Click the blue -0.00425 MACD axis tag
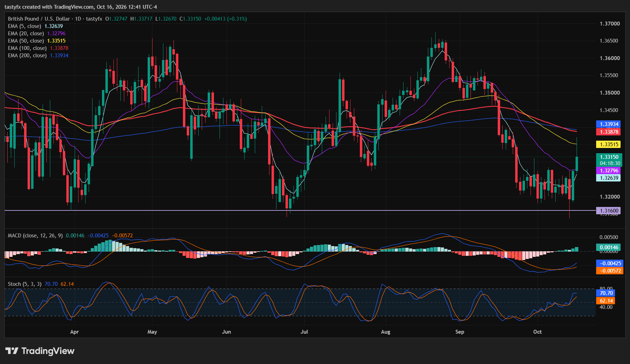Viewport: 630px width, 364px height. (x=610, y=263)
